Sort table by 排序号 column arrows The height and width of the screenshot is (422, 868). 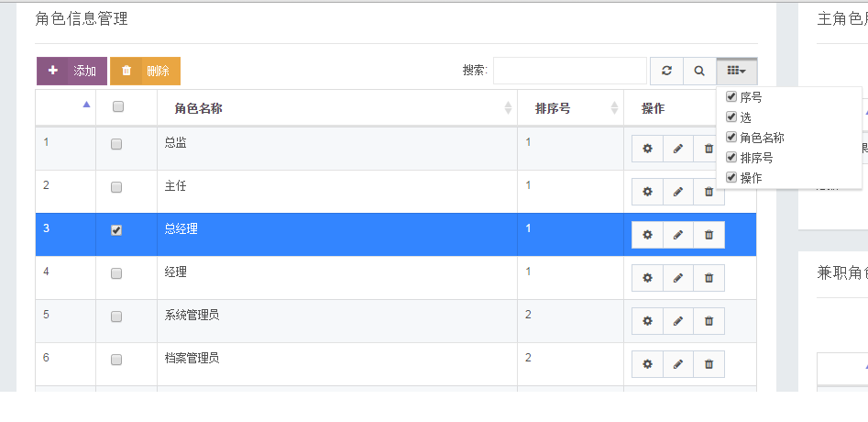click(x=614, y=108)
